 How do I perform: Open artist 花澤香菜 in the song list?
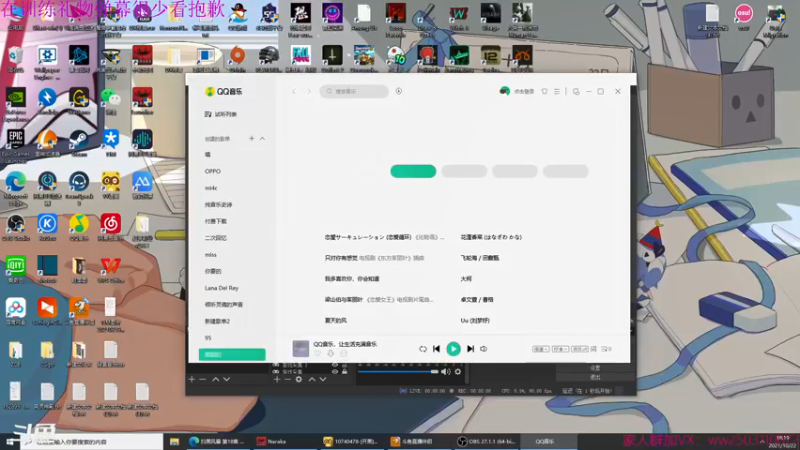coord(491,237)
